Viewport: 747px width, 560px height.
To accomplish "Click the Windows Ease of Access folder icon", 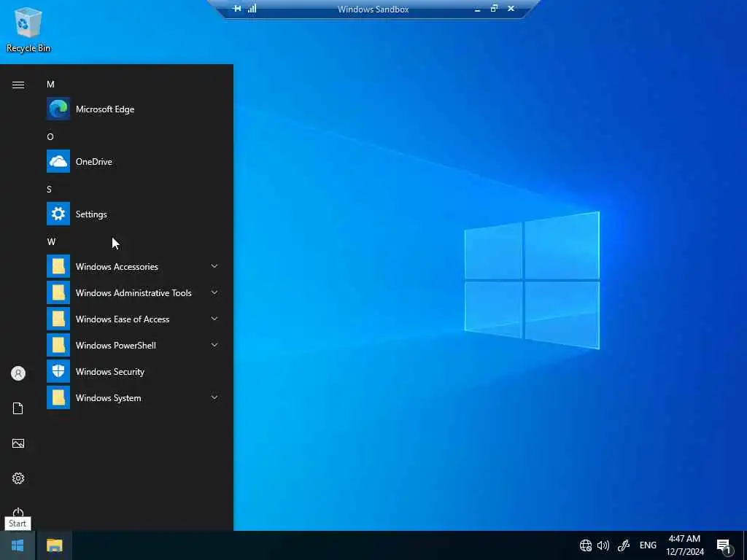I will tap(58, 319).
